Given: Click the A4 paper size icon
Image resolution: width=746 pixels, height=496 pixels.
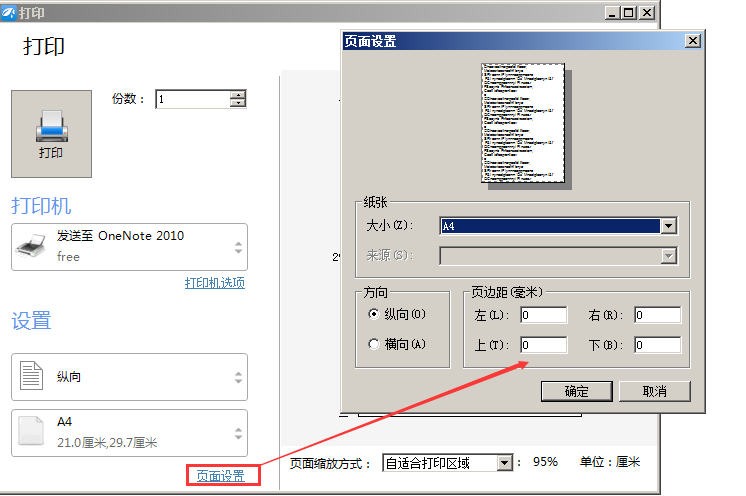Looking at the screenshot, I should point(32,432).
